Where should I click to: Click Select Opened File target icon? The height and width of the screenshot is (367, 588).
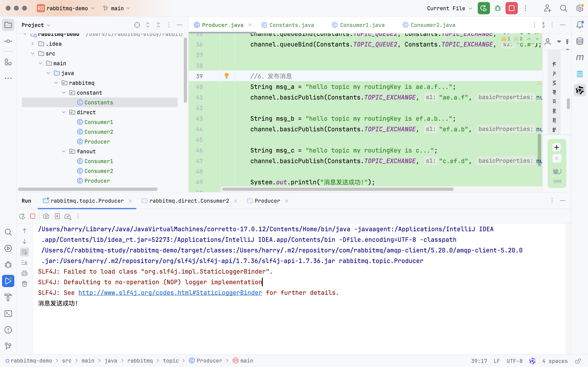tap(137, 25)
